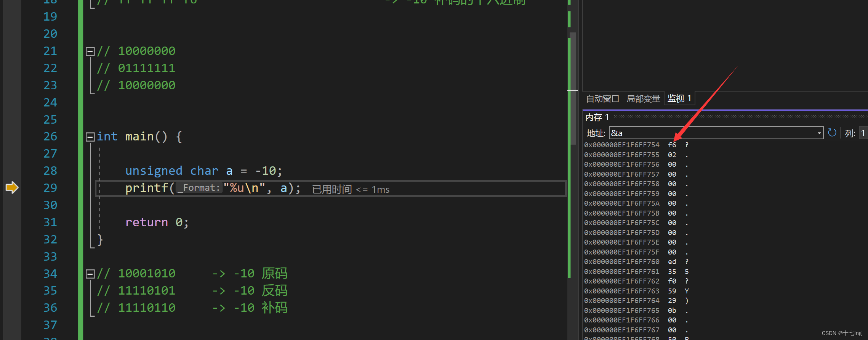Click line number 31 in the gutter
The image size is (868, 340).
(x=50, y=222)
